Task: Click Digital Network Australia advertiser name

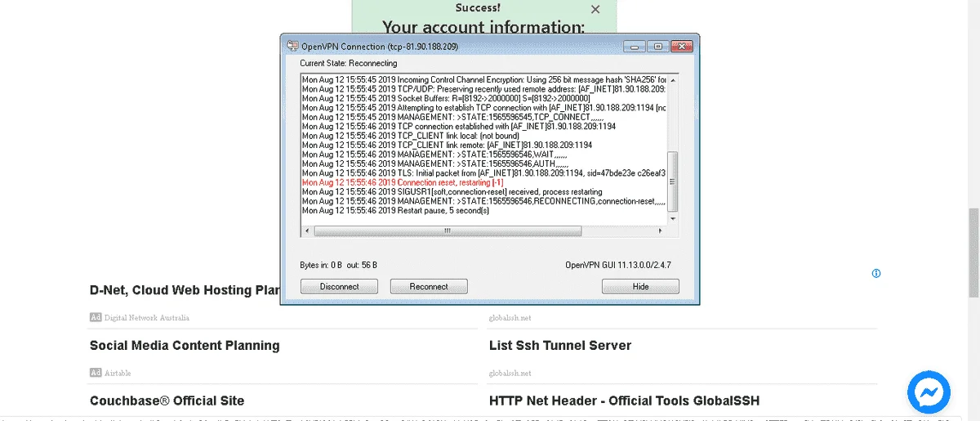Action: (x=146, y=317)
